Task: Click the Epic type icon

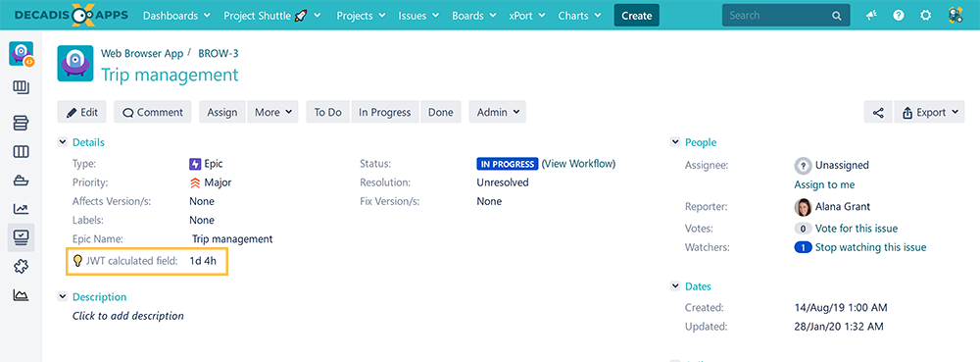Action: [195, 164]
